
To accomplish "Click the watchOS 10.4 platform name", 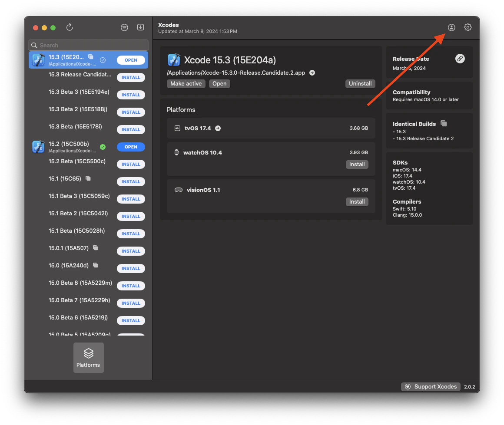I will pyautogui.click(x=202, y=152).
